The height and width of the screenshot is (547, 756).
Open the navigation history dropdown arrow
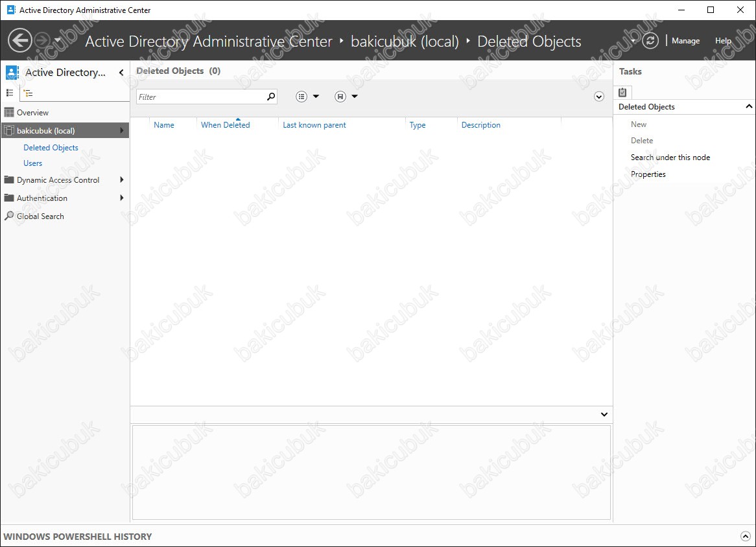(57, 40)
